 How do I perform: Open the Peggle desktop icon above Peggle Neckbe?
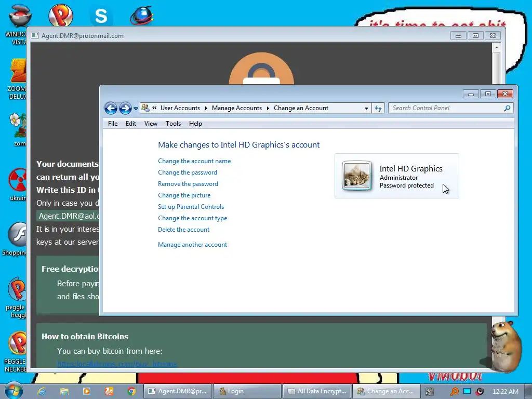[16, 298]
